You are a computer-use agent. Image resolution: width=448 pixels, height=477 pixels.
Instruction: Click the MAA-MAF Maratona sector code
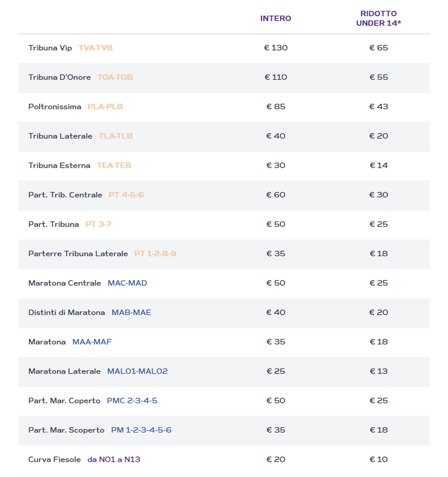click(92, 342)
